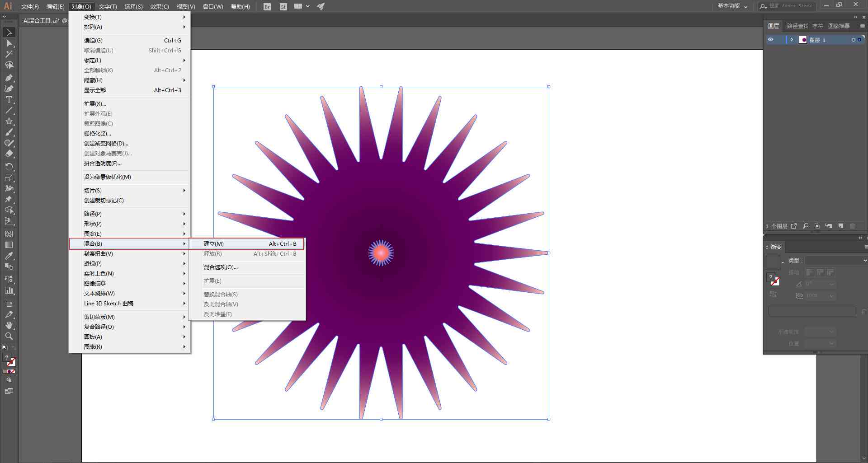The width and height of the screenshot is (868, 463).
Task: Select the Scale tool
Action: [x=9, y=178]
